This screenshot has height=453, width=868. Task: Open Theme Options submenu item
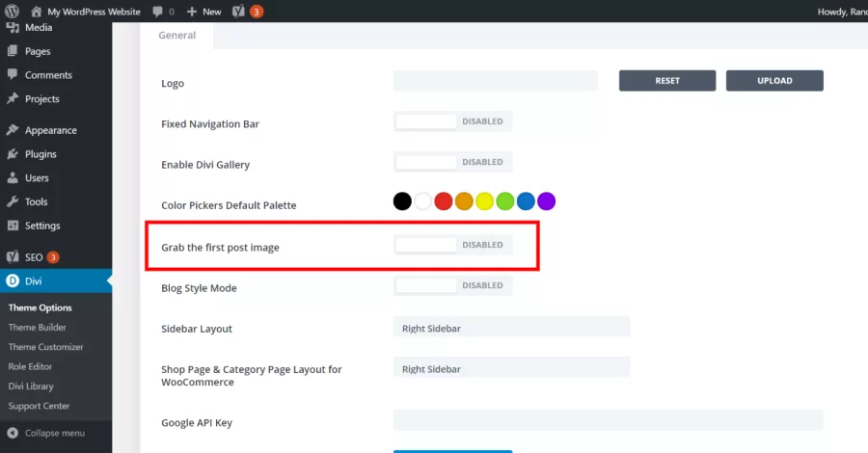[40, 307]
